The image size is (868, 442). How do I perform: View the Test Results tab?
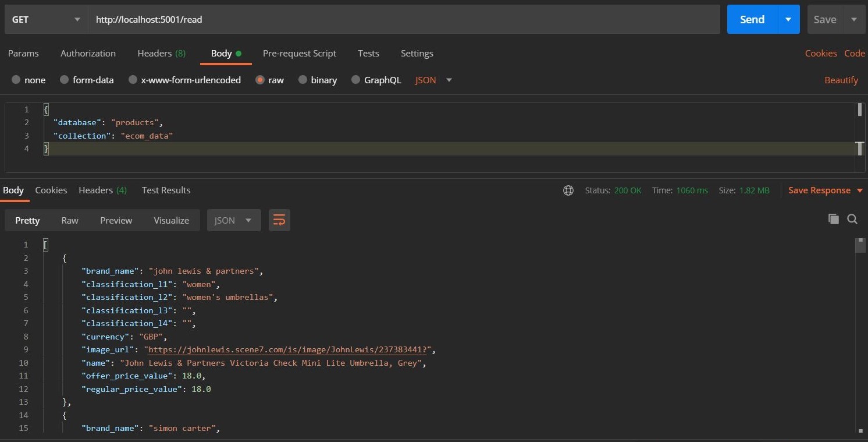(x=166, y=190)
